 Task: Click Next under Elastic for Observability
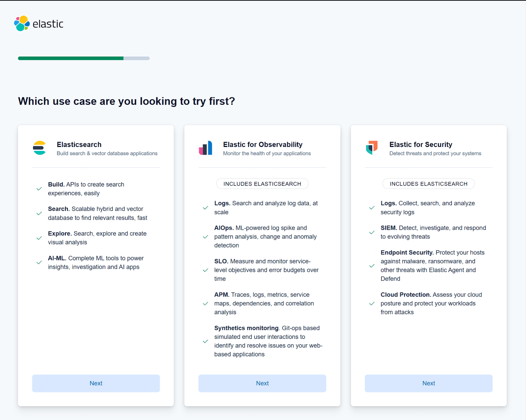pyautogui.click(x=262, y=383)
